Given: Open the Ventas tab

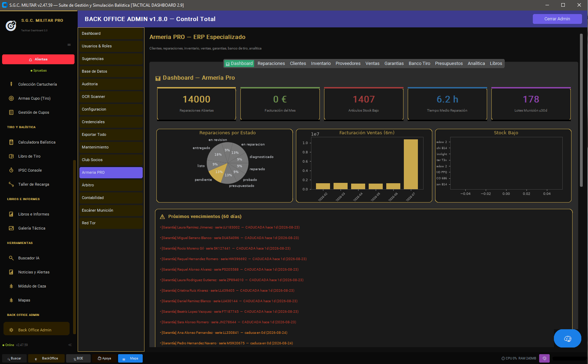Looking at the screenshot, I should 373,64.
